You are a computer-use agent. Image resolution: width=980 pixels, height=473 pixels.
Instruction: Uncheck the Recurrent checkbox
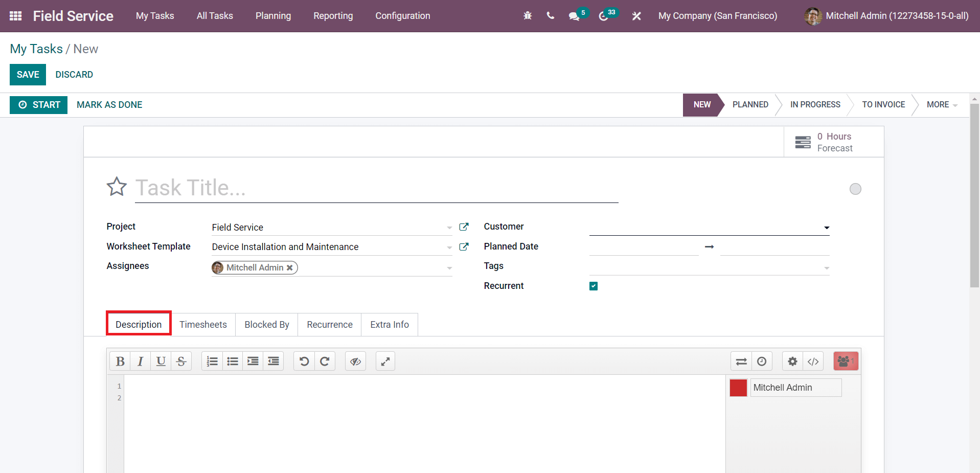pos(593,286)
